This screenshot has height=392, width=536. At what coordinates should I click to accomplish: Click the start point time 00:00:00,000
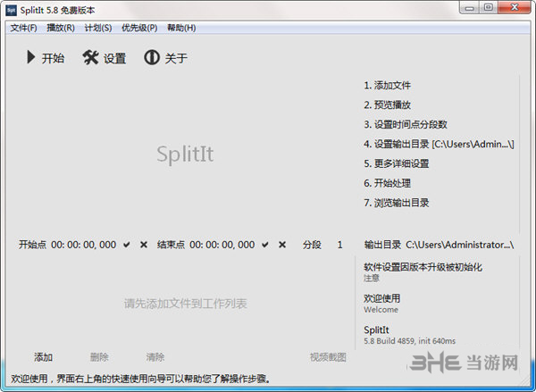pyautogui.click(x=84, y=245)
